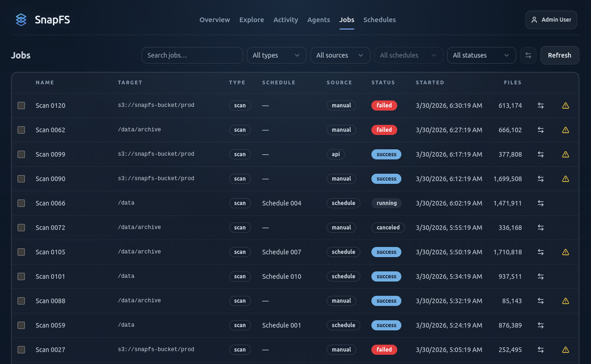591x364 pixels.
Task: Expand the All sources filter
Action: 340,55
